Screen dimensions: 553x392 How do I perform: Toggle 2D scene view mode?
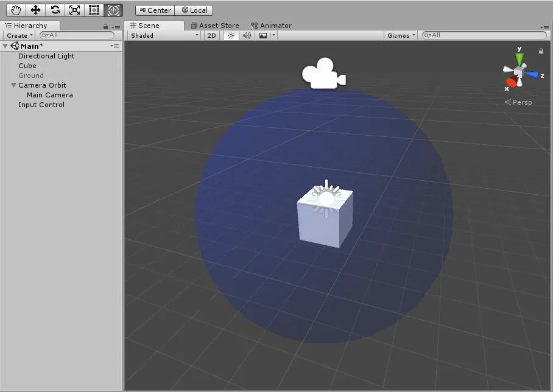[x=211, y=35]
